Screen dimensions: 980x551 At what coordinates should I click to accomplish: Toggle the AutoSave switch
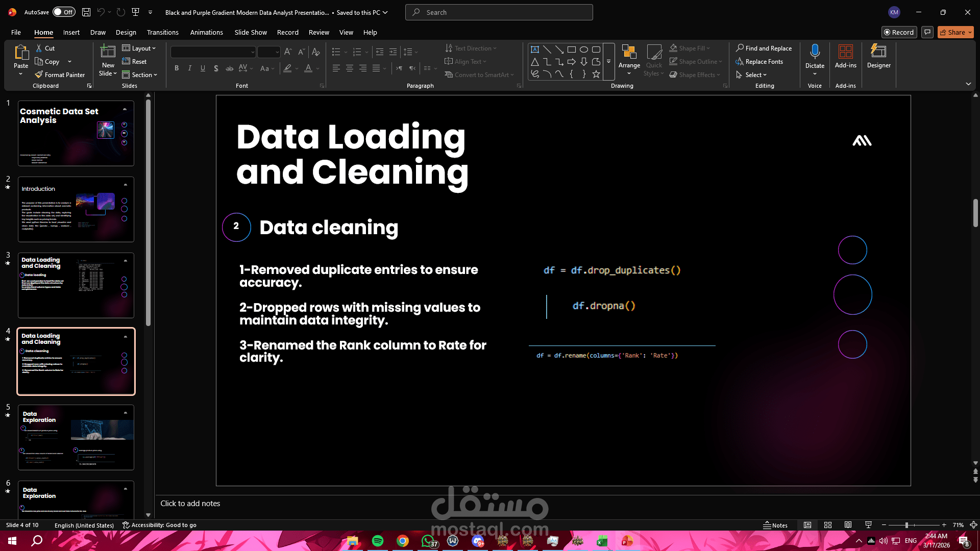tap(64, 12)
